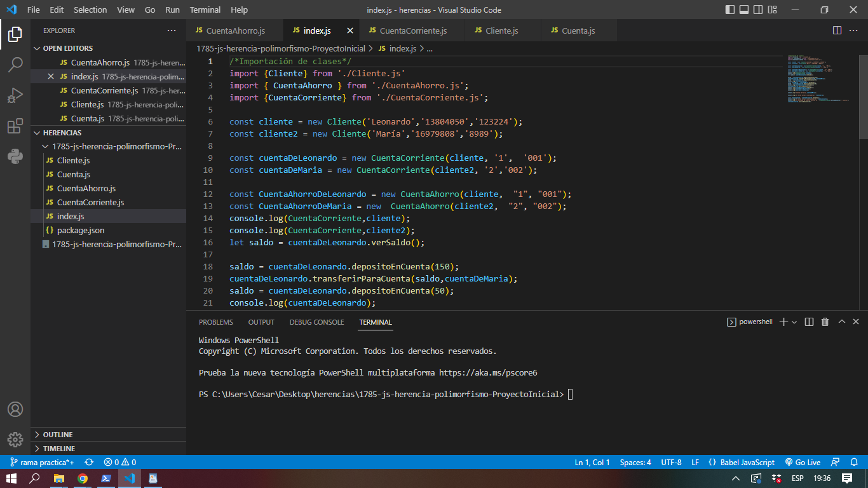Open the File menu

(33, 10)
